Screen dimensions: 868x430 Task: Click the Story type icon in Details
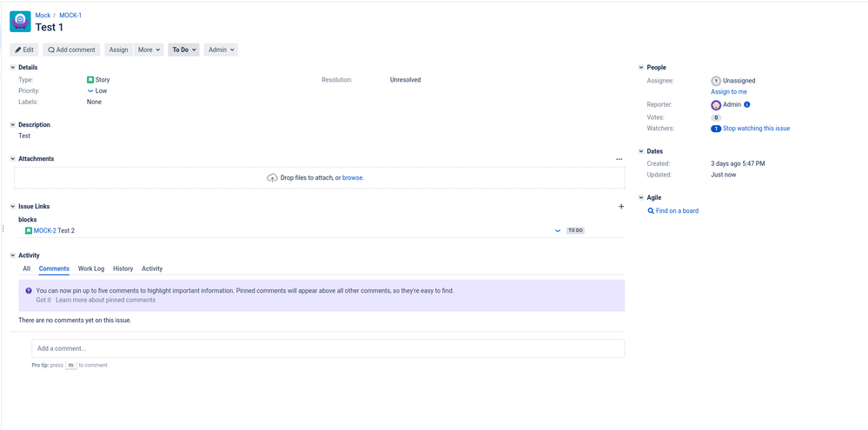90,80
